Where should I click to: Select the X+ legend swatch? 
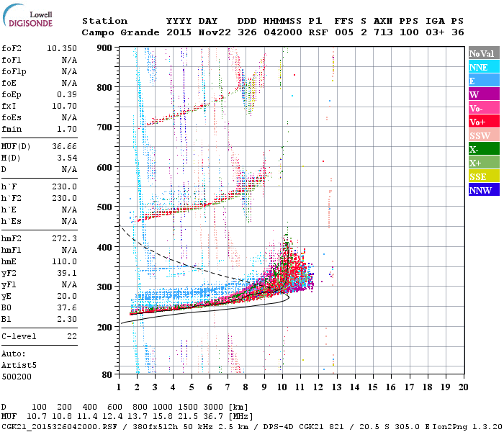pos(484,163)
